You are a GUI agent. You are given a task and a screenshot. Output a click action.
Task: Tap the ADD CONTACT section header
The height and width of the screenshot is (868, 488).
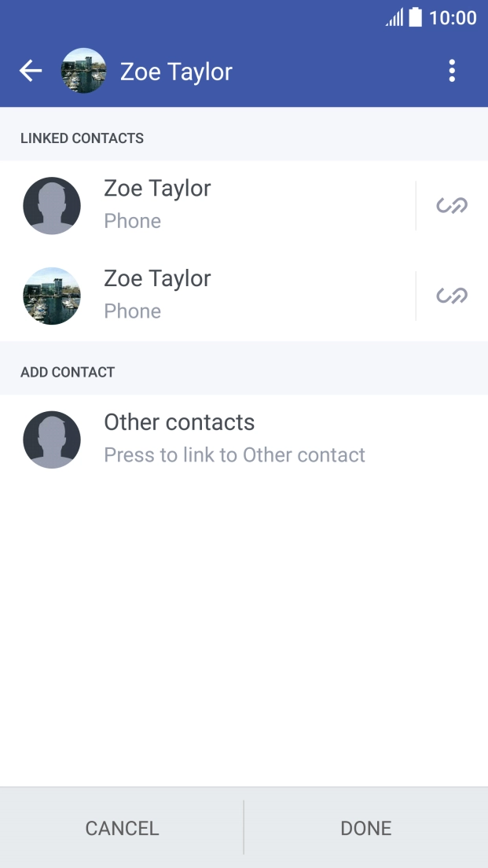click(x=68, y=372)
